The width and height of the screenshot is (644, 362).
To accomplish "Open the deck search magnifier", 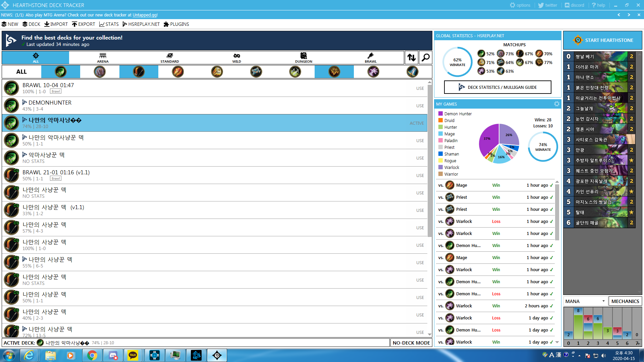I will coord(425,58).
